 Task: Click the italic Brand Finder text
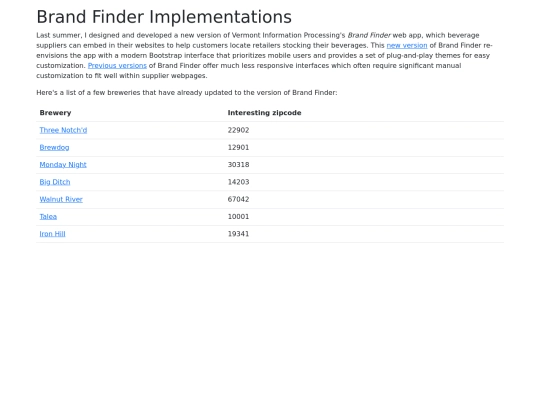[x=369, y=35]
